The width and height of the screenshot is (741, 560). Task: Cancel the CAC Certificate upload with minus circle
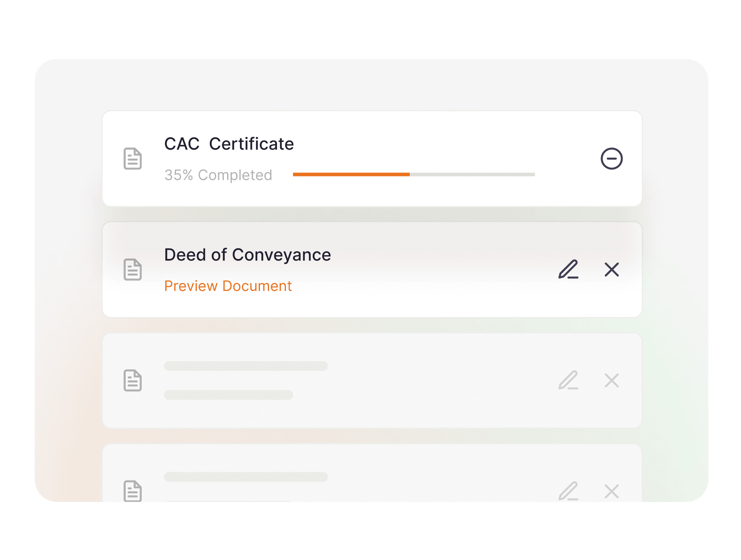click(x=611, y=159)
